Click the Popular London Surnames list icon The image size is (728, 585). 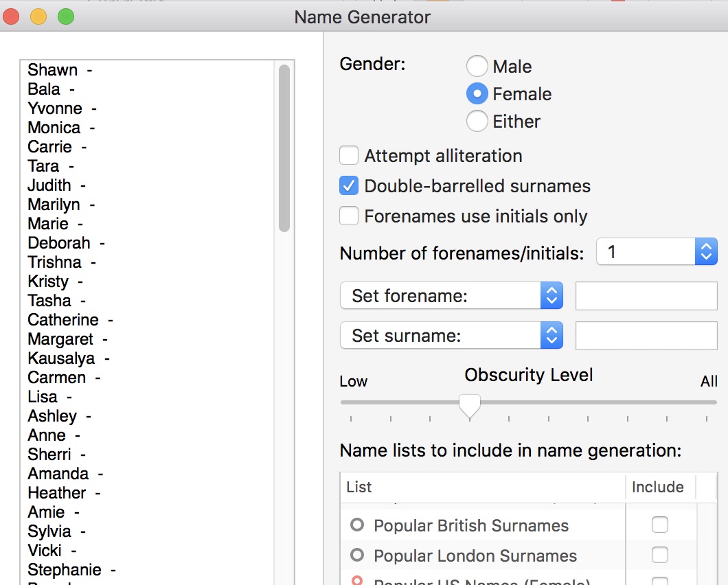click(356, 555)
